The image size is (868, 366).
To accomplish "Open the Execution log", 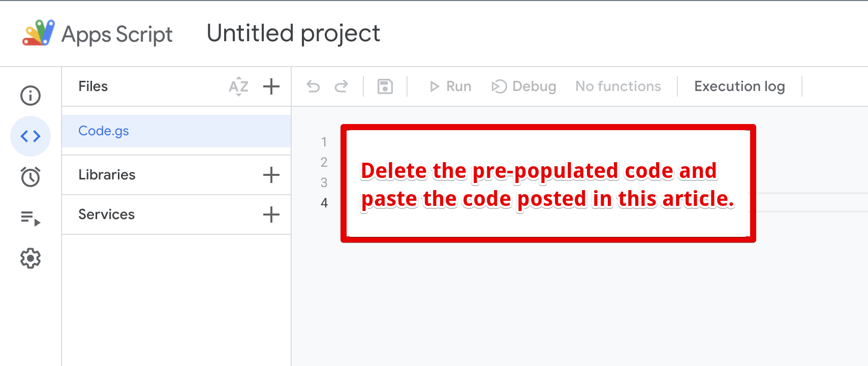I will pyautogui.click(x=739, y=86).
